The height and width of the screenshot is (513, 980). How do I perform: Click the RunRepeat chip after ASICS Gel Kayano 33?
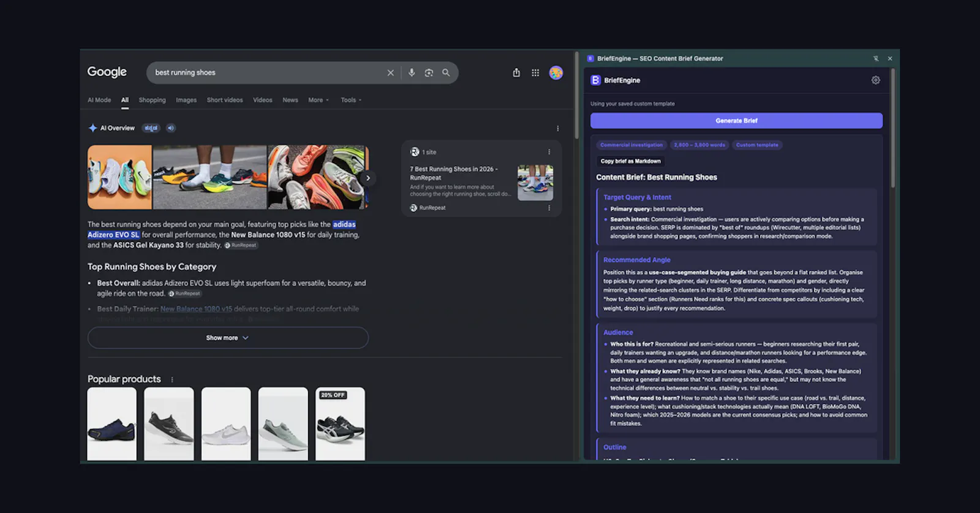tap(241, 245)
